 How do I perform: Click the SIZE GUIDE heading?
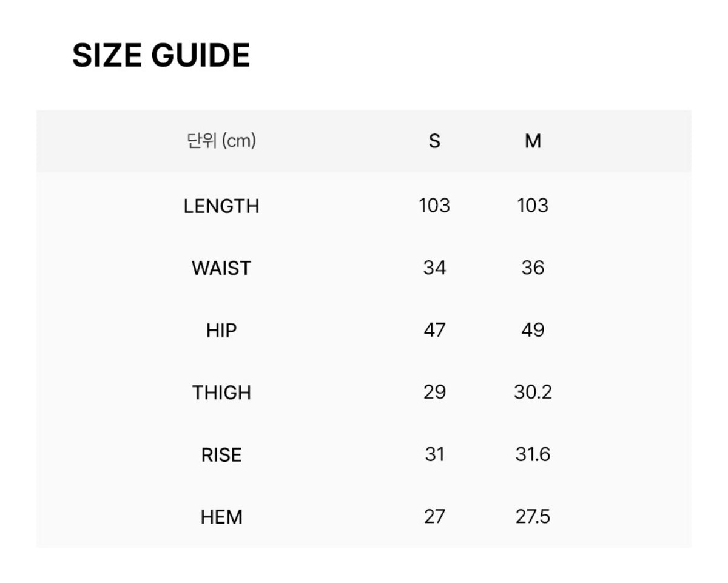(x=161, y=55)
